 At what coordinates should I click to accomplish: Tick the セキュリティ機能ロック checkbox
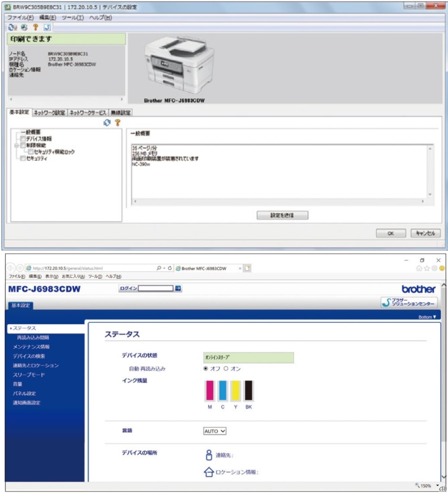(31, 152)
